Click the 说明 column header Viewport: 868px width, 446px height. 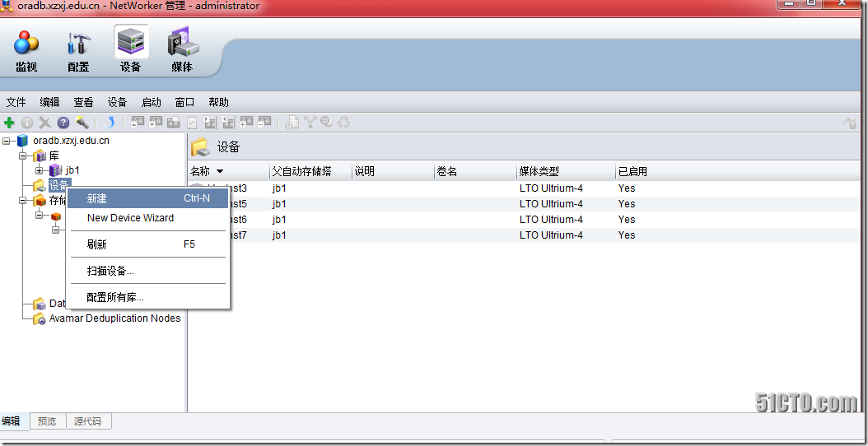[393, 171]
